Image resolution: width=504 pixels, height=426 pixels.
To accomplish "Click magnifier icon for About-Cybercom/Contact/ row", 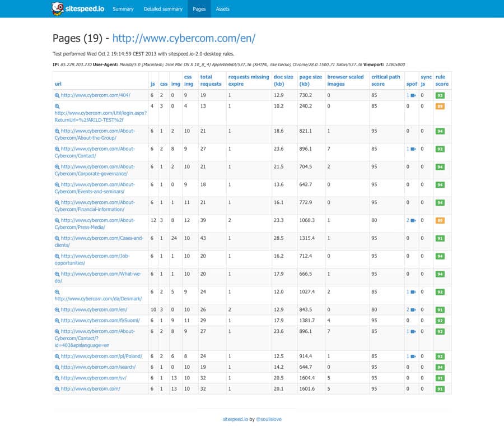I will [57, 149].
